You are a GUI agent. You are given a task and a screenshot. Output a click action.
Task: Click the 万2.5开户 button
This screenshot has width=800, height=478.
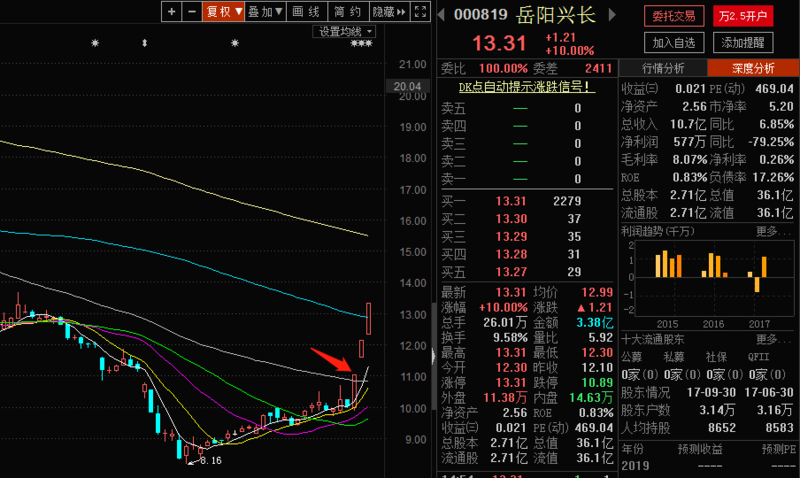[743, 16]
